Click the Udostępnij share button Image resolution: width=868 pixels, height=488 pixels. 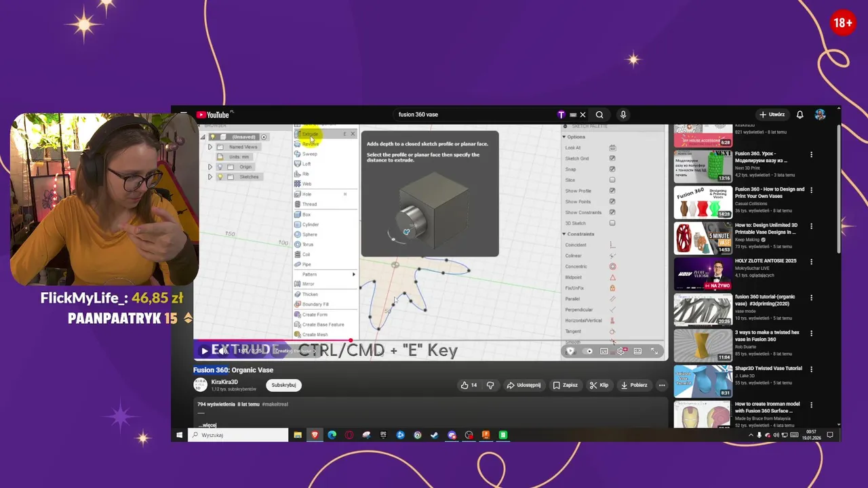click(x=524, y=385)
